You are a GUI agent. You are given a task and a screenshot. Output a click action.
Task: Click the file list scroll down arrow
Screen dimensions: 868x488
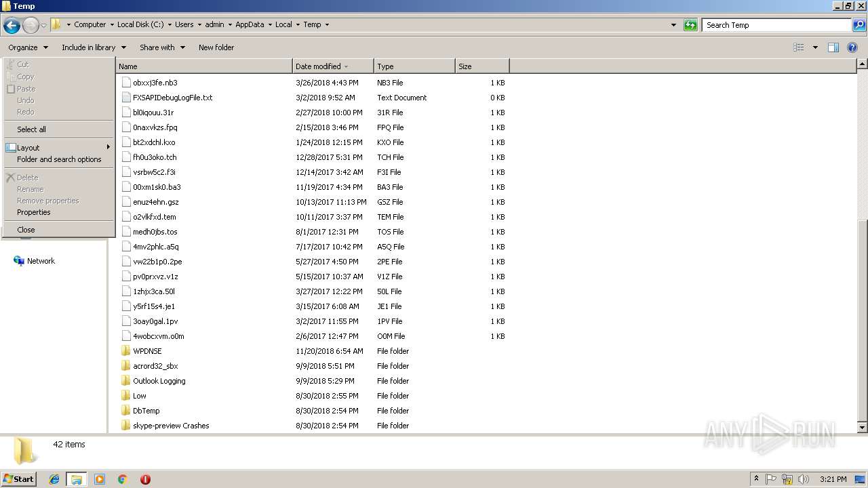pos(863,428)
